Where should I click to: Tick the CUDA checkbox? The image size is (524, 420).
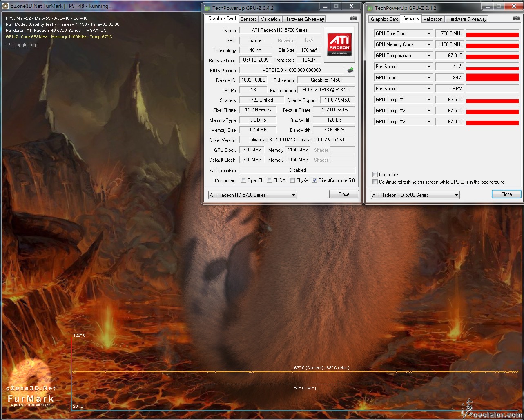pos(269,180)
